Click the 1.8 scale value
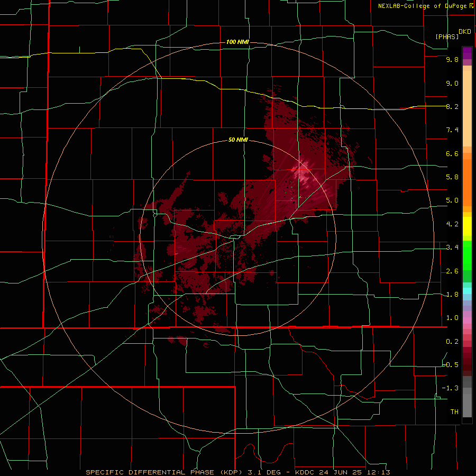This screenshot has height=476, width=476. [x=452, y=295]
